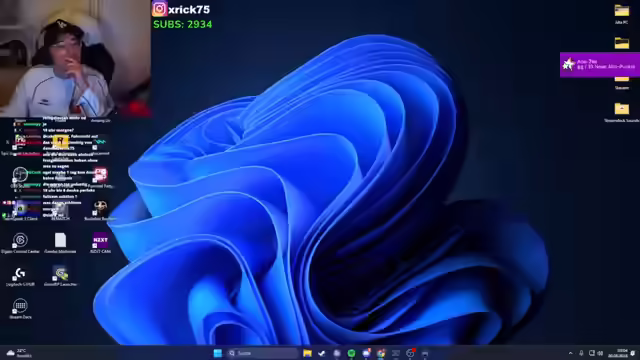The image size is (640, 360).
Task: Click the webcam overlay video feed
Action: [x=76, y=58]
